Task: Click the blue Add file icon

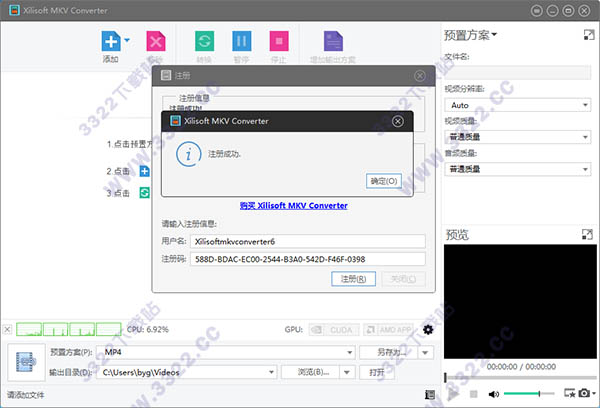Action: click(111, 41)
